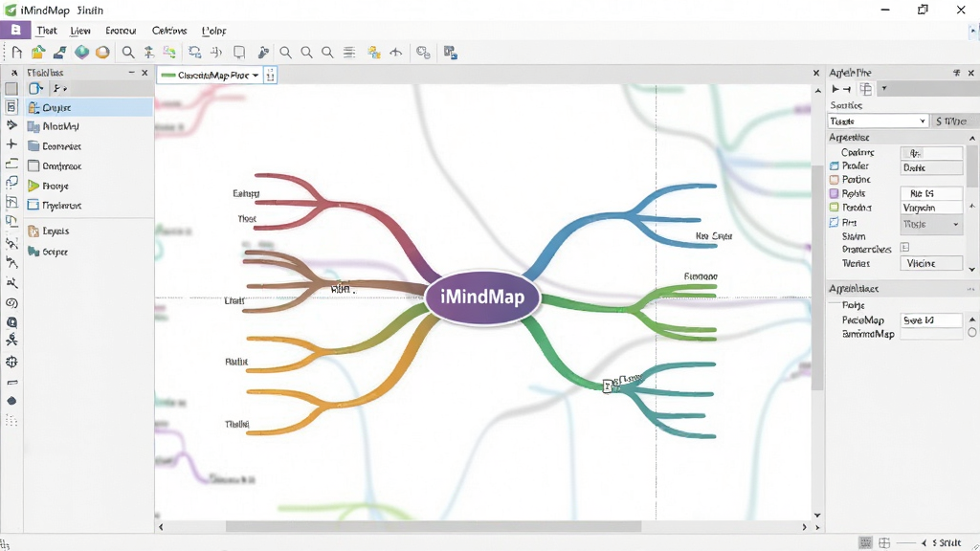Click the central iMindMap node
Screen dimensions: 980x551
point(482,297)
